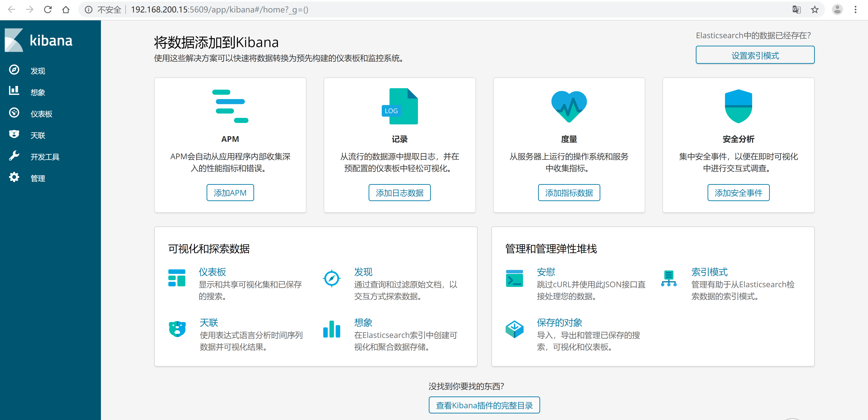The width and height of the screenshot is (868, 420).
Task: Select 管理 in the side navigation
Action: click(38, 178)
